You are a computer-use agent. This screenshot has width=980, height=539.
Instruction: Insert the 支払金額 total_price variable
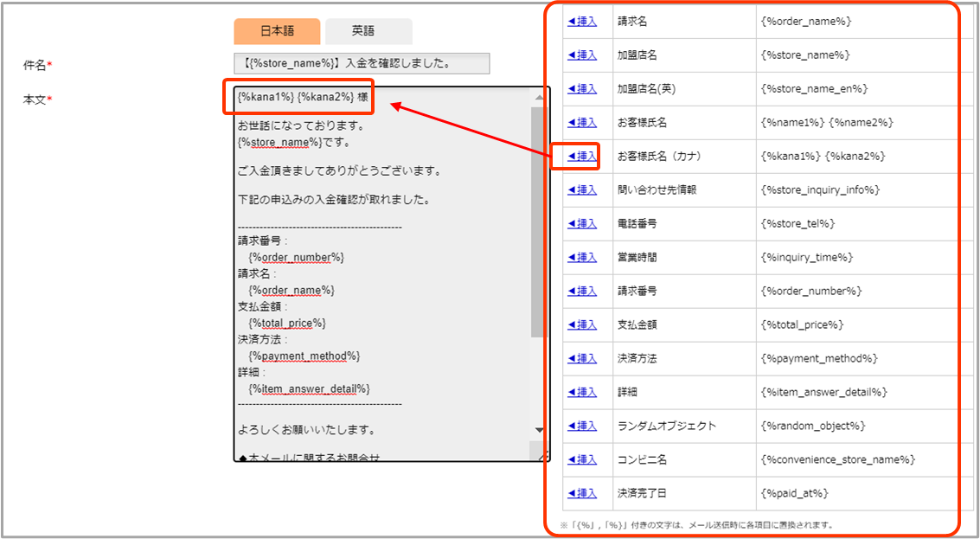[x=582, y=325]
